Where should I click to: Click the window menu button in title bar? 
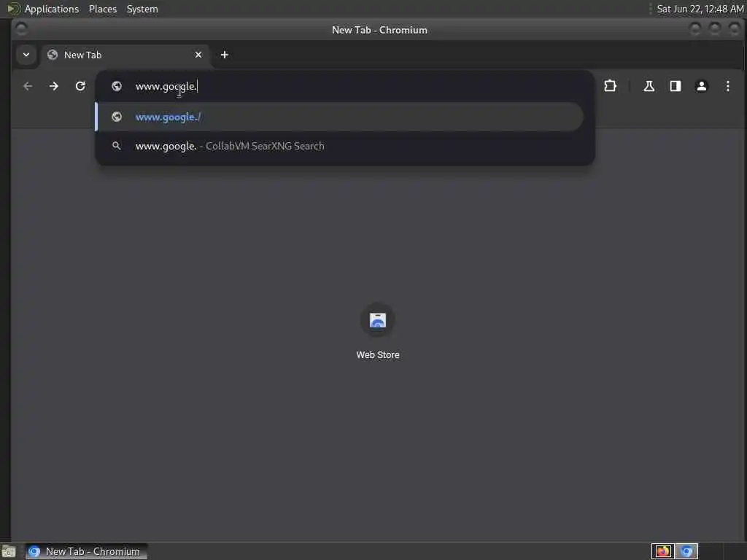click(21, 29)
